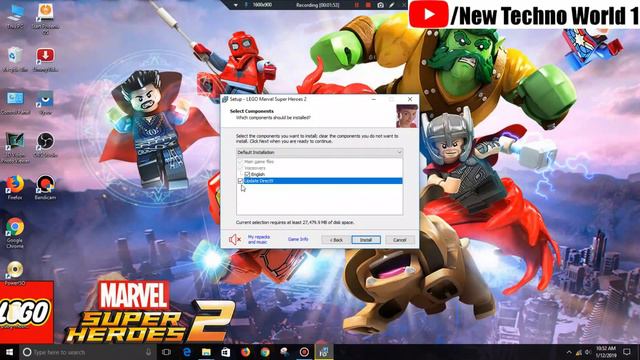Screen dimensions: 640x360
Task: Open Control Panel desktop icon
Action: [x=15, y=102]
